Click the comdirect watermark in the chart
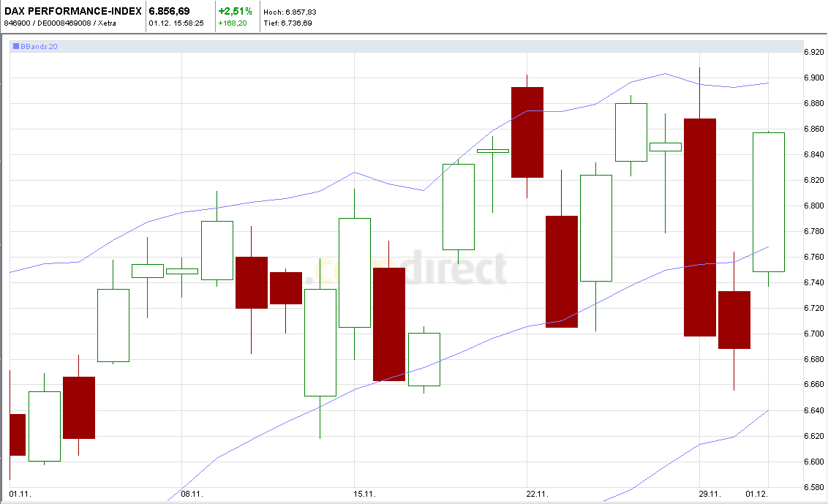 point(408,269)
